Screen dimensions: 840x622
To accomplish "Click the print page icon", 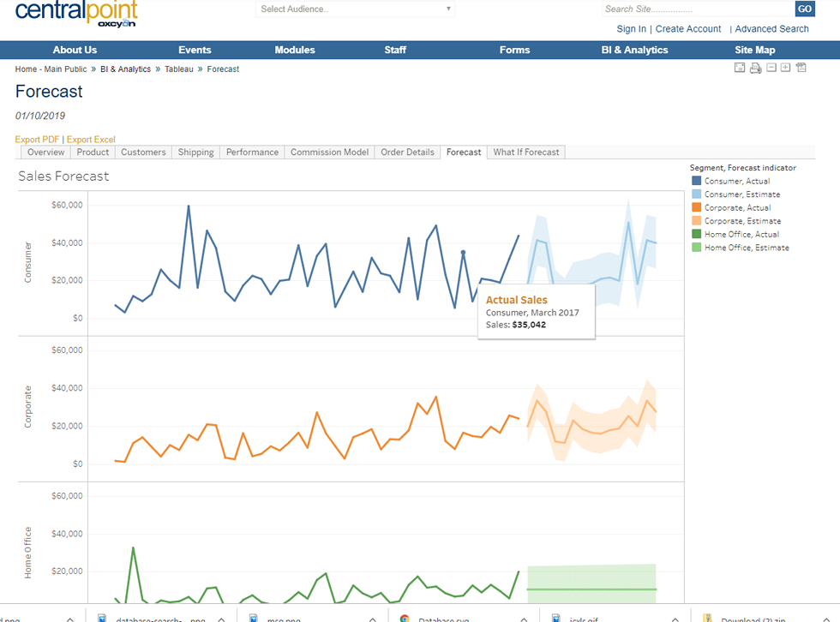I will click(755, 69).
